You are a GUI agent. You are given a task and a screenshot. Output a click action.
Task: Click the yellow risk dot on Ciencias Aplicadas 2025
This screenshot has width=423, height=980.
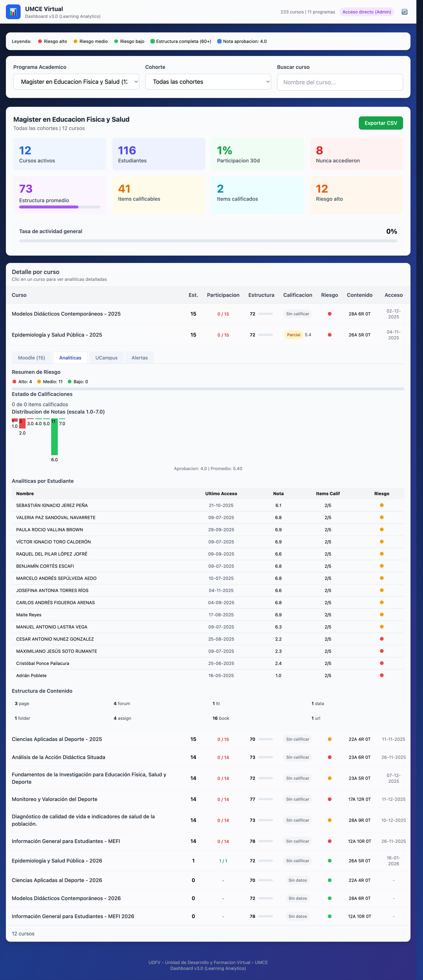point(329,739)
